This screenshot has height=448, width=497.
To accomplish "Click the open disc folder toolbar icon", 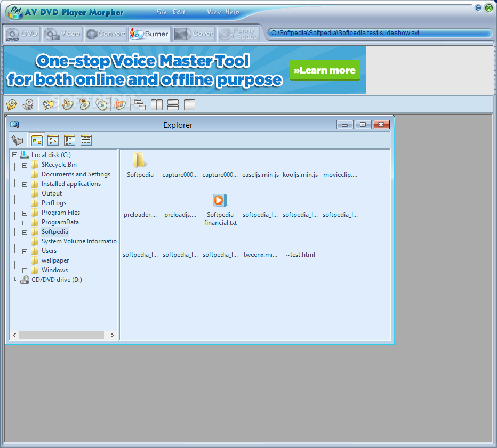I will coord(12,104).
